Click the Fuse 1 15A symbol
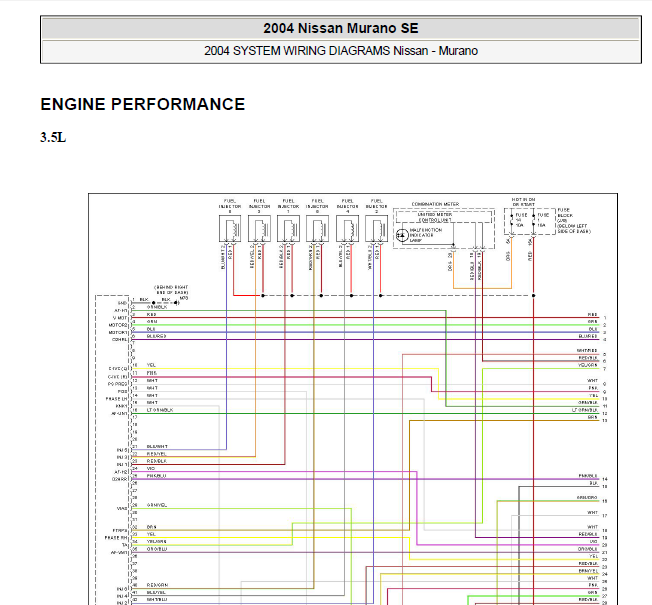The height and width of the screenshot is (605, 652). click(533, 220)
